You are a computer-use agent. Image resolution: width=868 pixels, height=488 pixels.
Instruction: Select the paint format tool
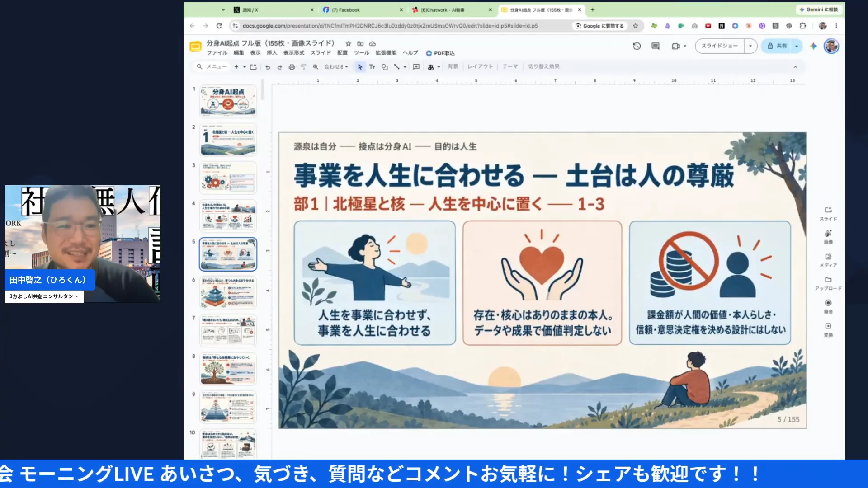click(x=303, y=67)
